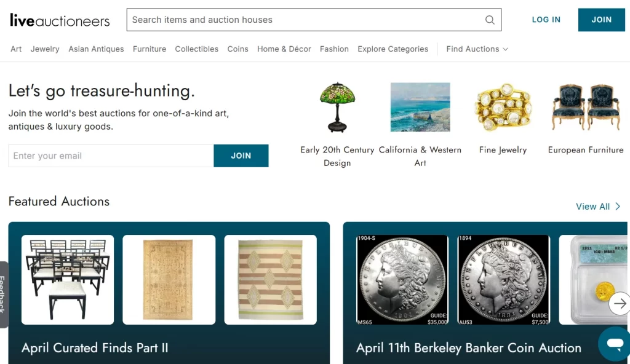Image resolution: width=630 pixels, height=364 pixels.
Task: Click the 1904-S Morgan dollar coin image
Action: click(x=402, y=280)
